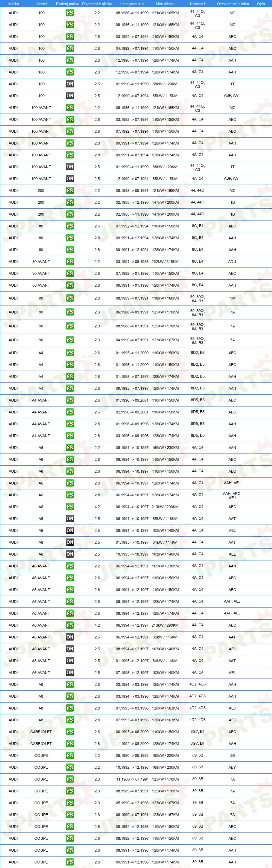Select the "ABY" engine code cell
The width and height of the screenshot is (272, 868).
coord(232,767)
